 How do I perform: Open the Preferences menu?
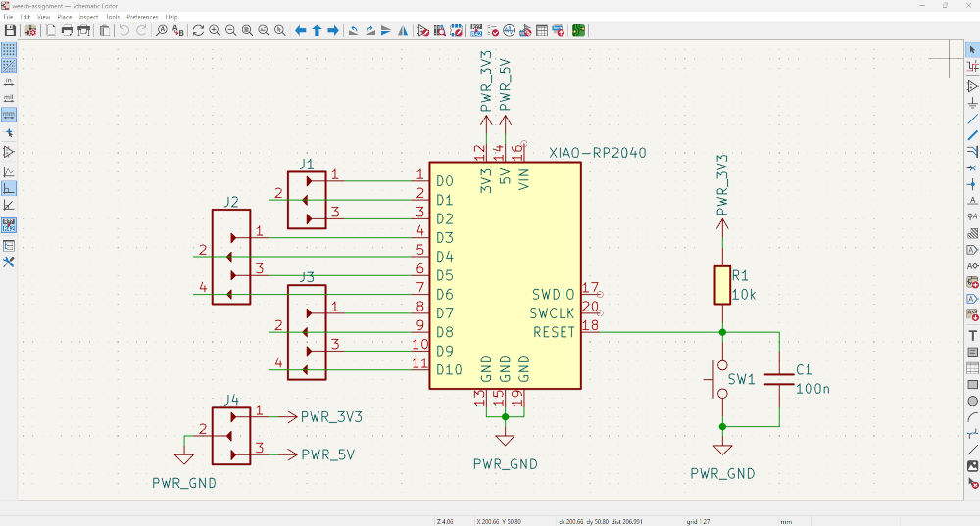point(142,17)
